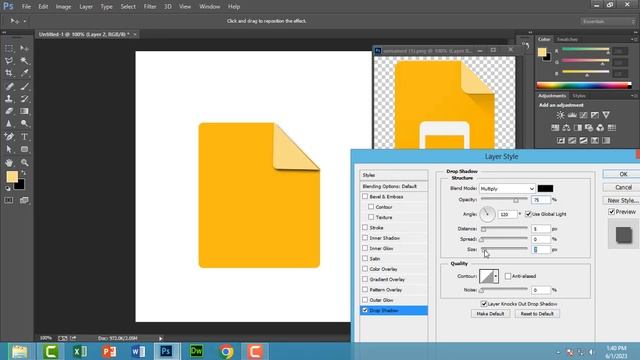Open Dreamweaver from the taskbar
The height and width of the screenshot is (360, 640).
tap(196, 351)
